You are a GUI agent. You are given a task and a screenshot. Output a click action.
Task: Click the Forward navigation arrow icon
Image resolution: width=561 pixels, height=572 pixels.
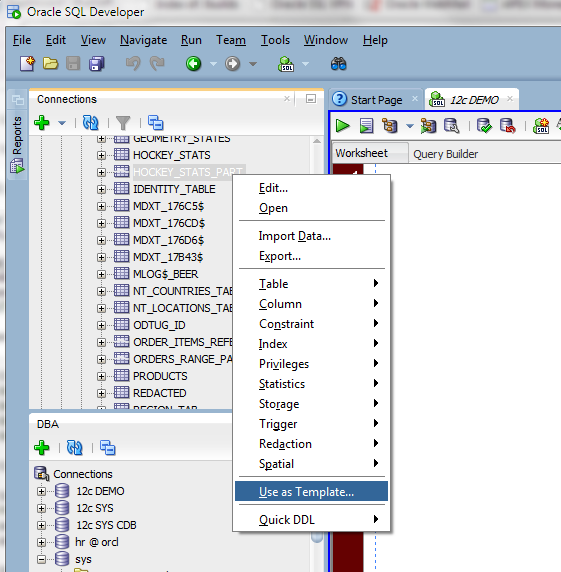233,64
